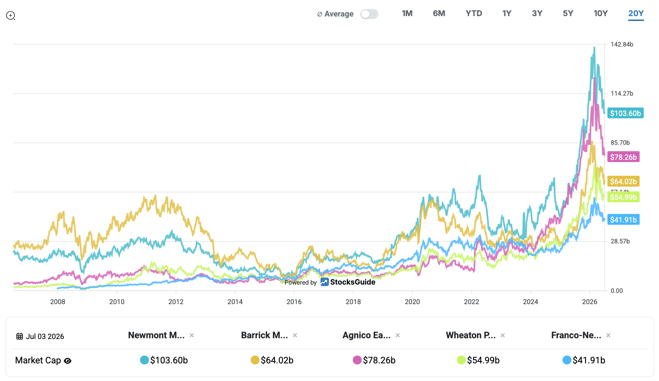Viewport: 659px width, 381px height.
Task: Switch to YTD range
Action: [x=474, y=13]
